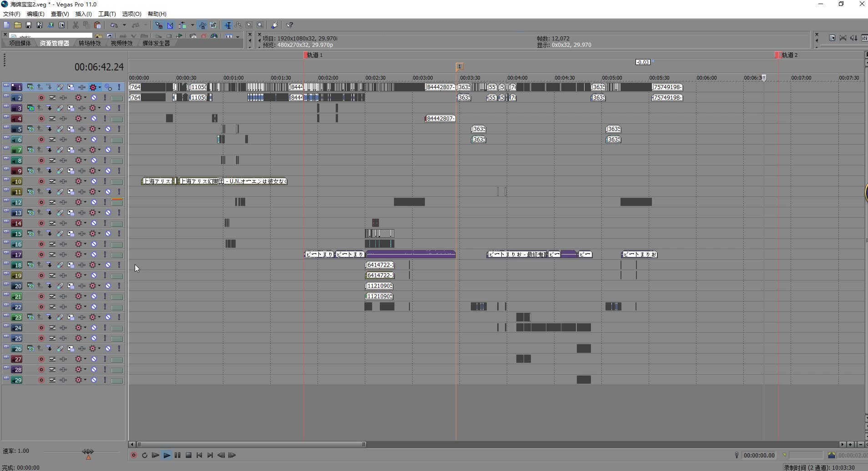
Task: Mute audio track 4
Action: 94,118
